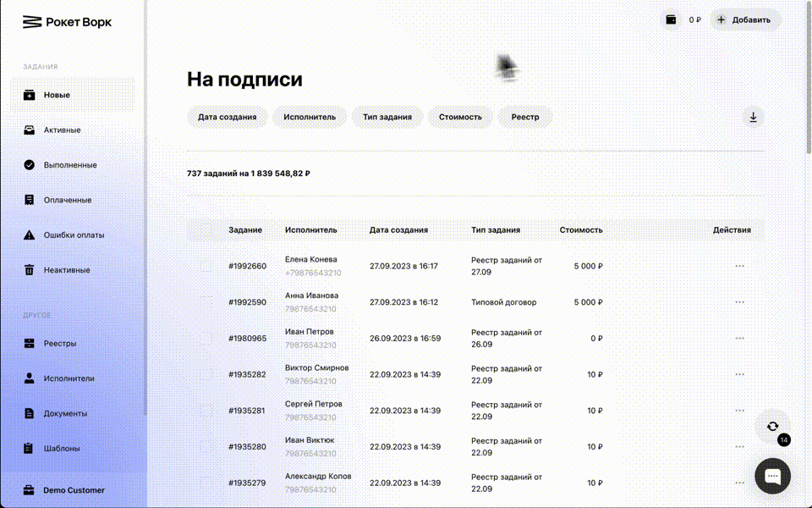Open the chat support bubble icon
Image resolution: width=812 pixels, height=508 pixels.
pos(772,476)
